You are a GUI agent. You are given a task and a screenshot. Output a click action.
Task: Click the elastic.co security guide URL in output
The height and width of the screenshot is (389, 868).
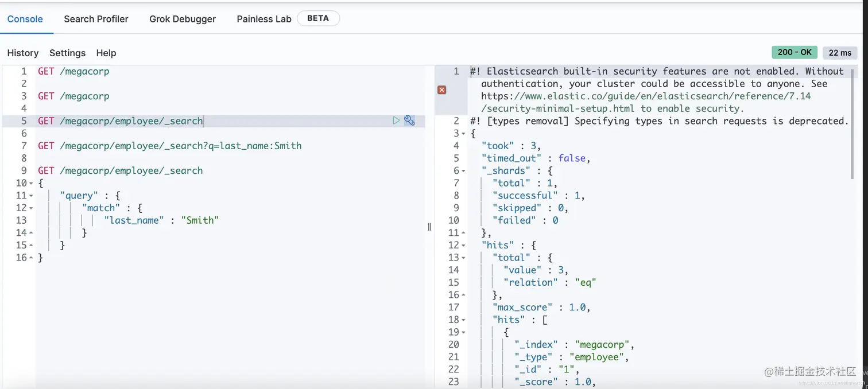click(646, 102)
